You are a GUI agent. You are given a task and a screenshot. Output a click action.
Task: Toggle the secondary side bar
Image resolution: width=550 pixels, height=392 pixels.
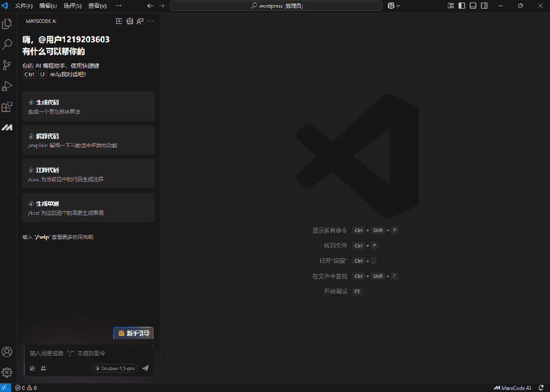(484, 6)
